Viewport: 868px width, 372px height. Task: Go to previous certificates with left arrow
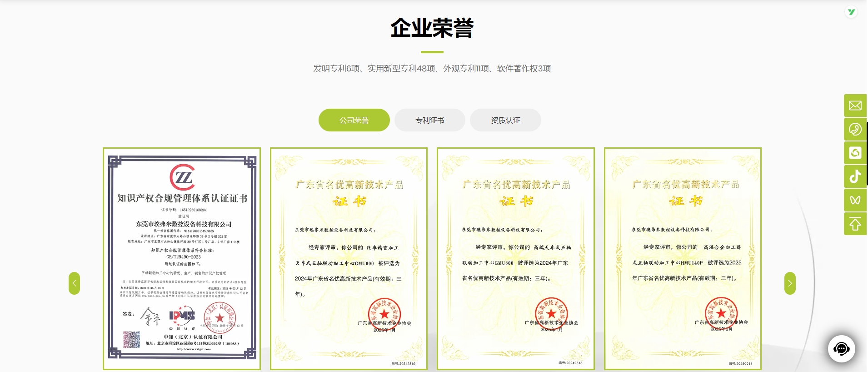pyautogui.click(x=75, y=283)
